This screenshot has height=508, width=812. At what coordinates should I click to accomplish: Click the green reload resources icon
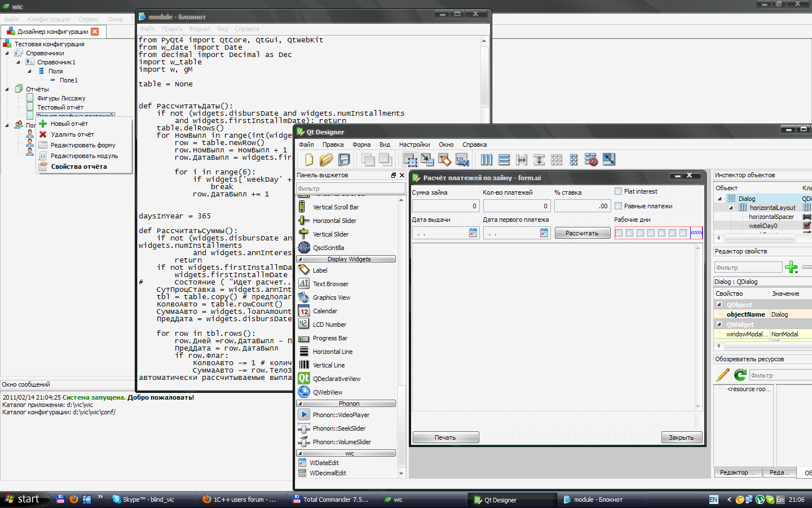[740, 375]
